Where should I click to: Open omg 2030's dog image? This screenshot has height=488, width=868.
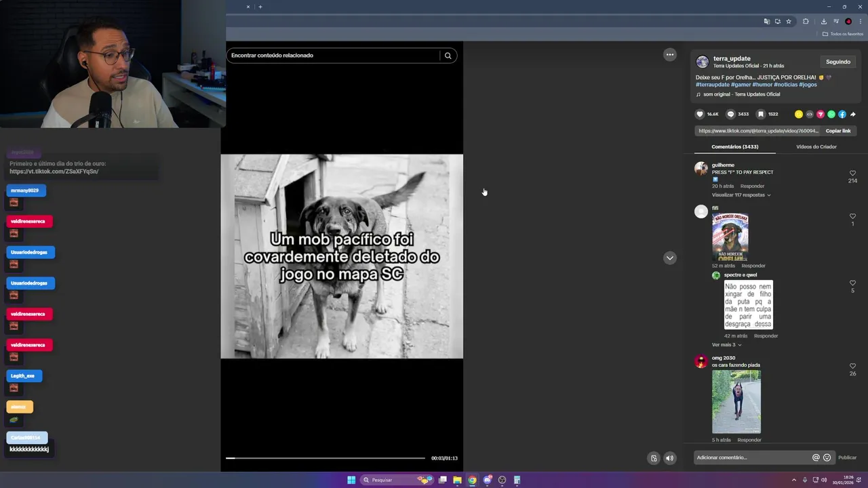pos(736,402)
